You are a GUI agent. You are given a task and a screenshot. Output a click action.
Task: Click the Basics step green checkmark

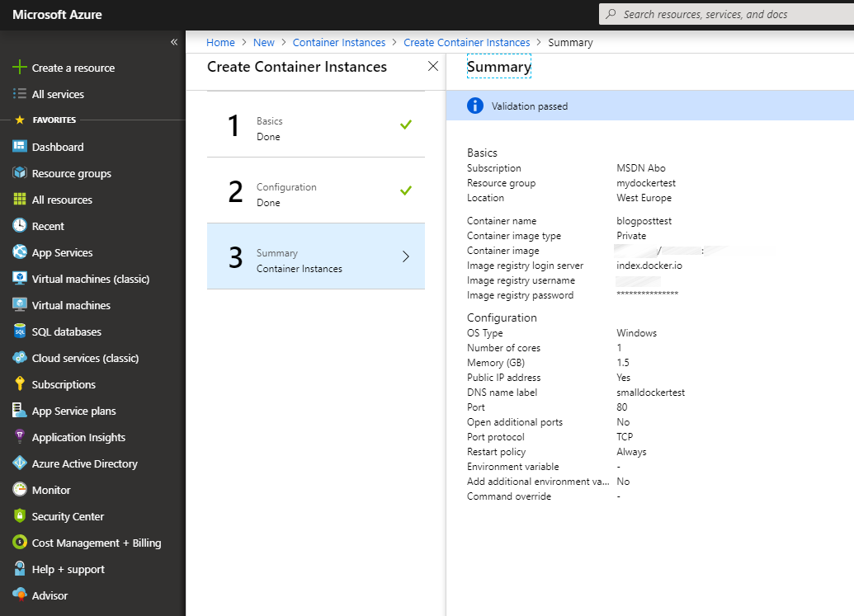406,125
